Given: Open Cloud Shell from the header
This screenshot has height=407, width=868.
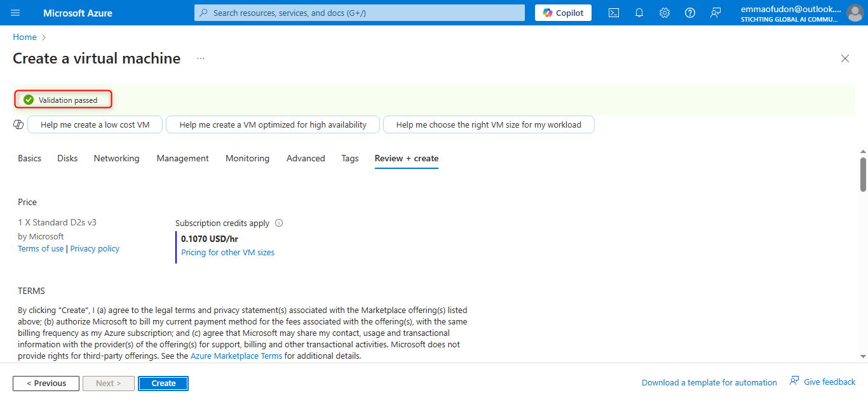Looking at the screenshot, I should click(x=614, y=13).
